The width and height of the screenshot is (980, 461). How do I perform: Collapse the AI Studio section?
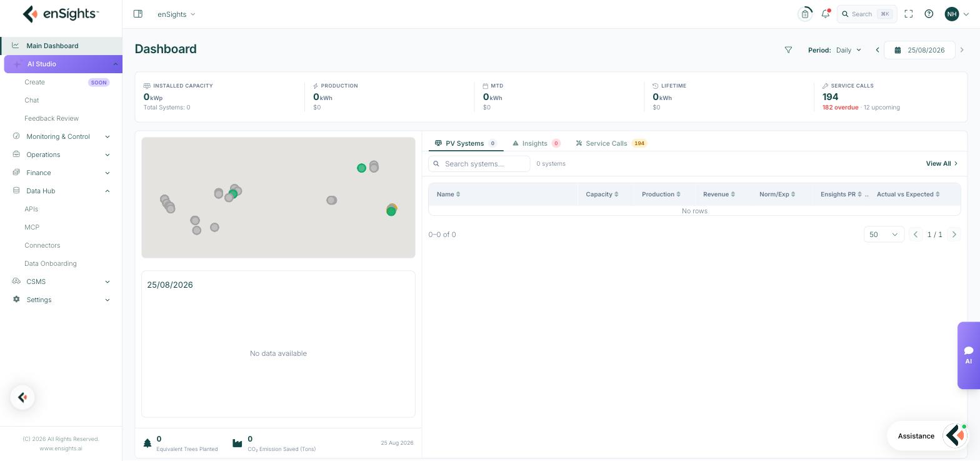point(115,64)
